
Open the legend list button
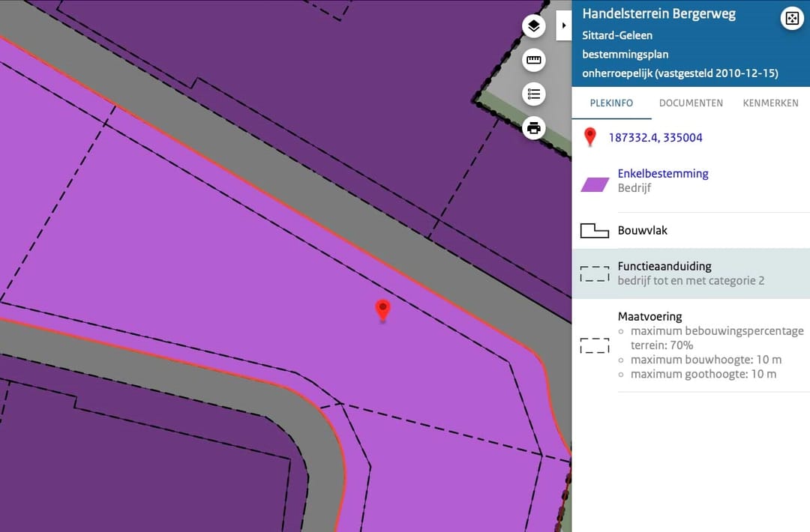click(x=533, y=94)
